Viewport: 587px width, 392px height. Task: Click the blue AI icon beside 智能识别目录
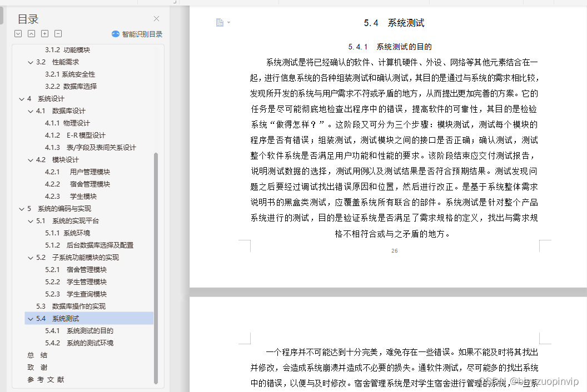coord(115,33)
